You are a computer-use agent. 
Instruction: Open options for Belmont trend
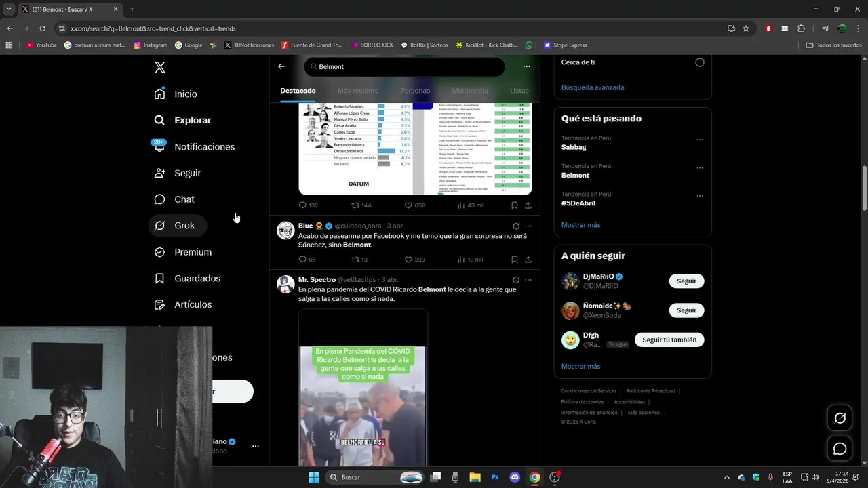point(700,167)
